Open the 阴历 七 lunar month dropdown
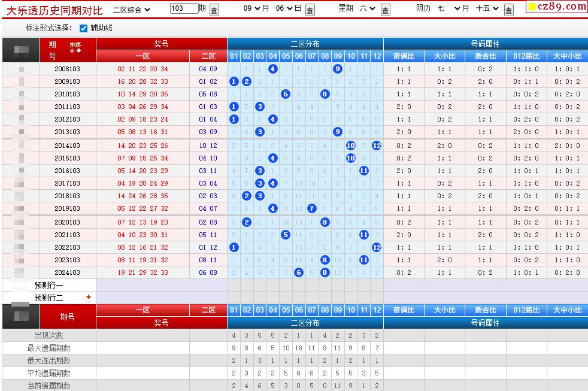This screenshot has height=391, width=588. click(x=448, y=8)
